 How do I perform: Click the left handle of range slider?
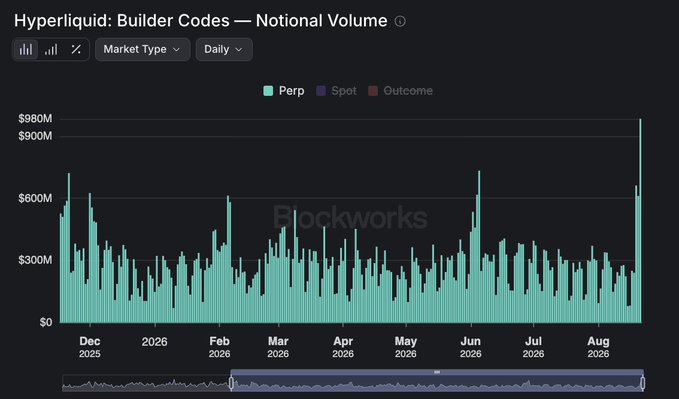point(231,383)
